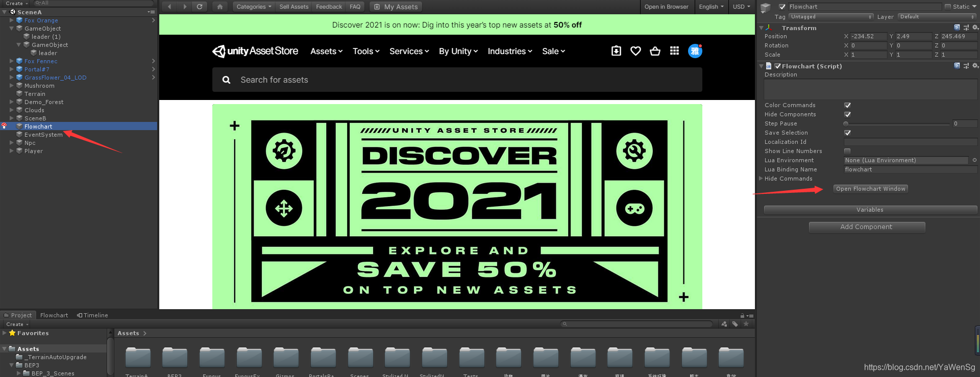
Task: Toggle the Hide Components checkbox
Action: (x=847, y=114)
